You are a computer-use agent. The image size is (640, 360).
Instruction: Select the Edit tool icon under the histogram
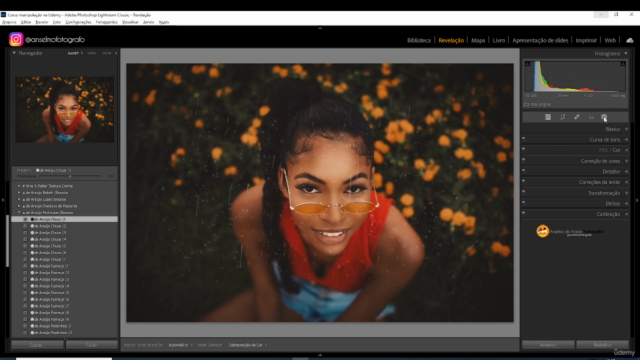click(548, 117)
